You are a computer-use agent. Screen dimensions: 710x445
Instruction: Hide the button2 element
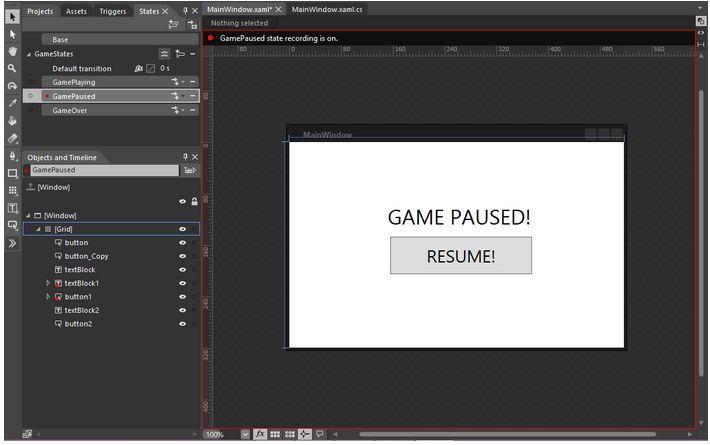coord(182,324)
